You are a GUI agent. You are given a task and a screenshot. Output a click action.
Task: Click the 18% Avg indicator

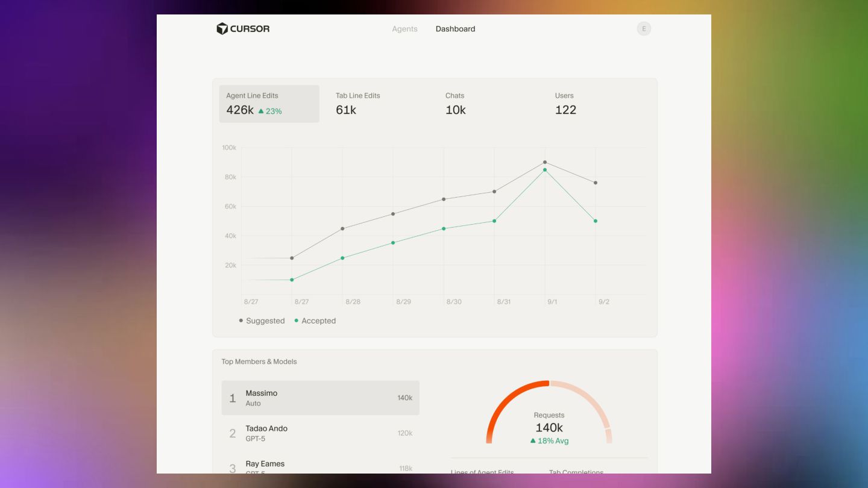click(x=549, y=441)
